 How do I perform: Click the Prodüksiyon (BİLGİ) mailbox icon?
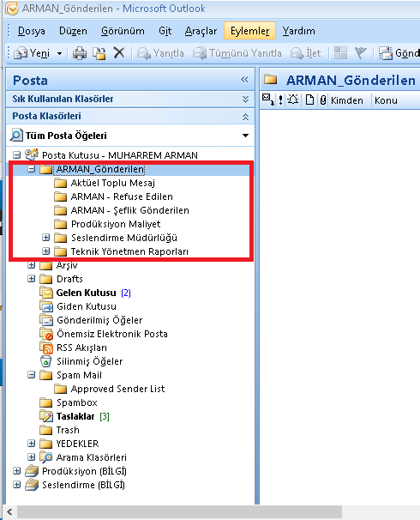[x=32, y=471]
